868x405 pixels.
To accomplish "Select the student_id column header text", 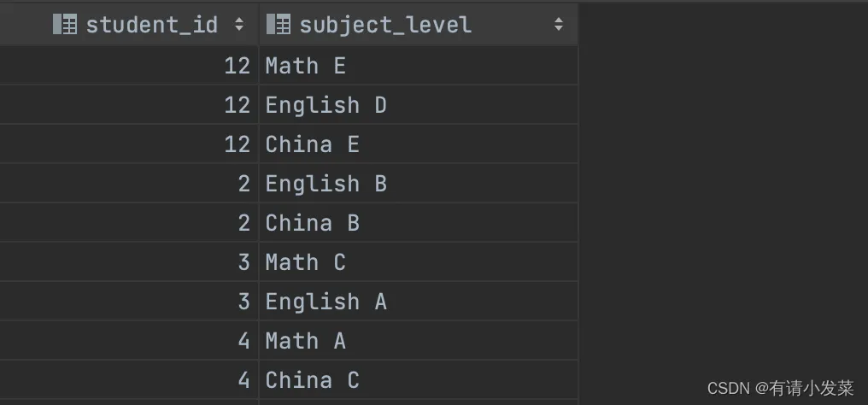I will coord(152,24).
